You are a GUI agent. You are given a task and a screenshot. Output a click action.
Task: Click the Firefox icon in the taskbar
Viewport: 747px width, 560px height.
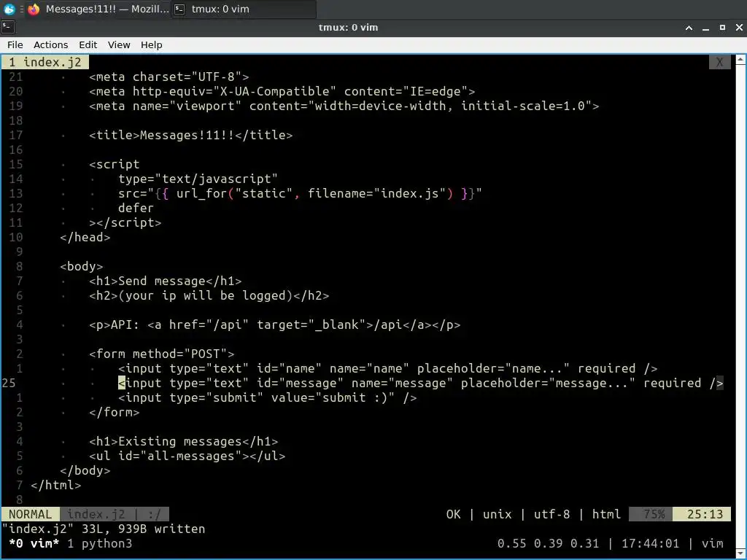[x=34, y=9]
